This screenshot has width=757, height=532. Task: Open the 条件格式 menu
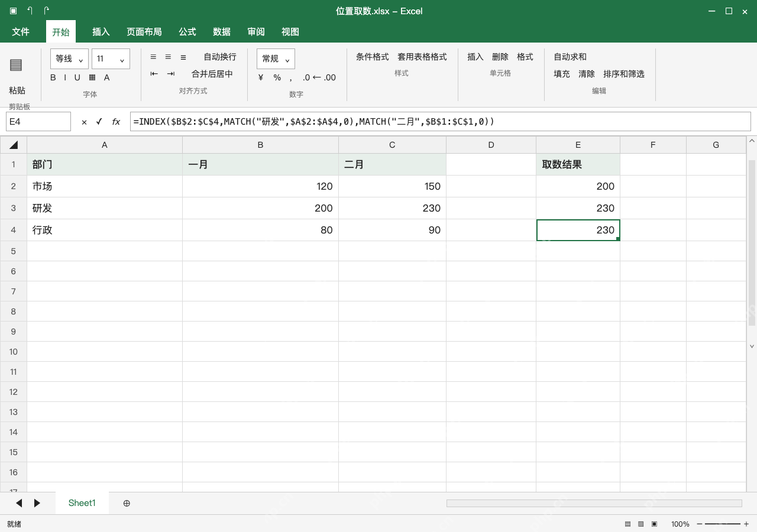(x=373, y=57)
